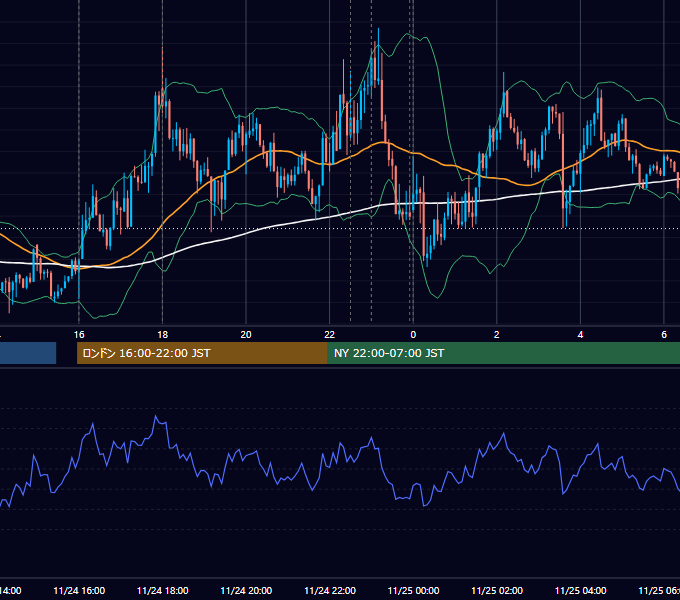The height and width of the screenshot is (600, 680).
Task: Select the 0 hour axis label
Action: pos(413,335)
